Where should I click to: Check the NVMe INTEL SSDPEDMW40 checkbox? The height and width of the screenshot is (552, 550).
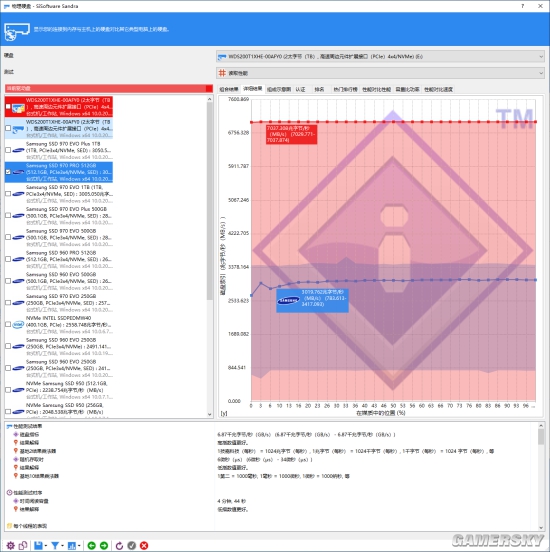click(x=8, y=325)
